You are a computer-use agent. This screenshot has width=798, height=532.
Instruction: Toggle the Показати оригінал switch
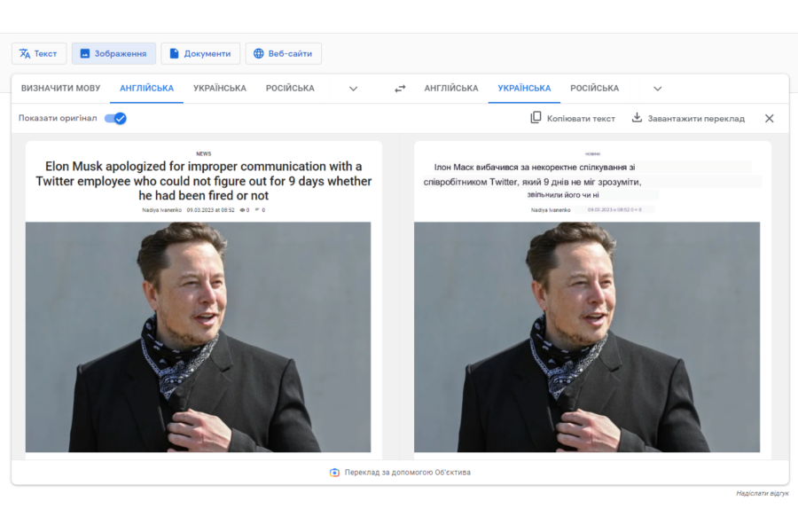point(115,118)
